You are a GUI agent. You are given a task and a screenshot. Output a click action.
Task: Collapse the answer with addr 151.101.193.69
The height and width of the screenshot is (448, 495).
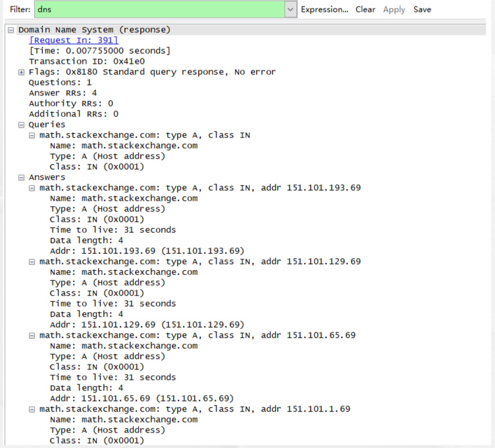point(32,188)
